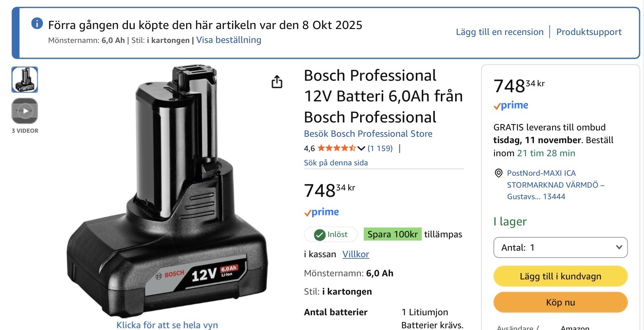
Task: Click the orange star rating icons
Action: [x=337, y=148]
